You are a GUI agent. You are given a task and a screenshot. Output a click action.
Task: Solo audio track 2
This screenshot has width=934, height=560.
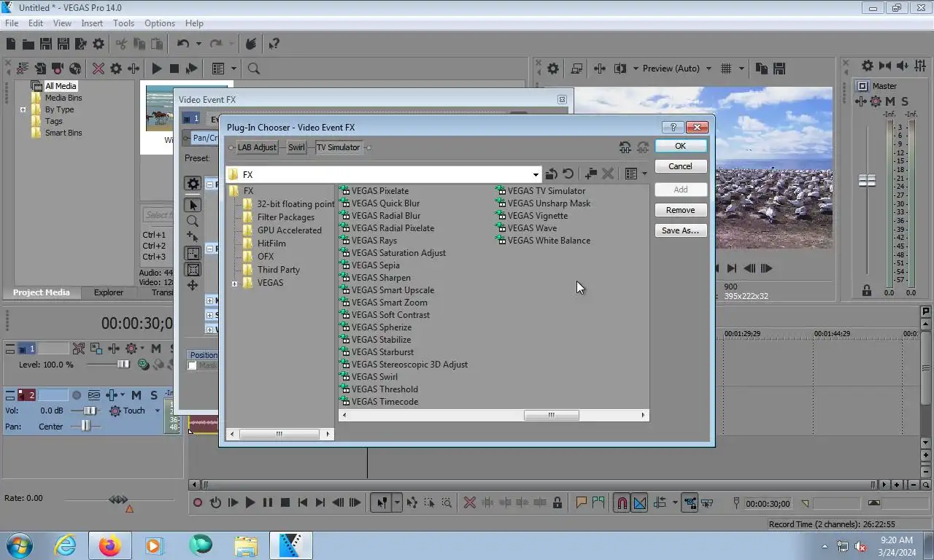click(x=154, y=395)
